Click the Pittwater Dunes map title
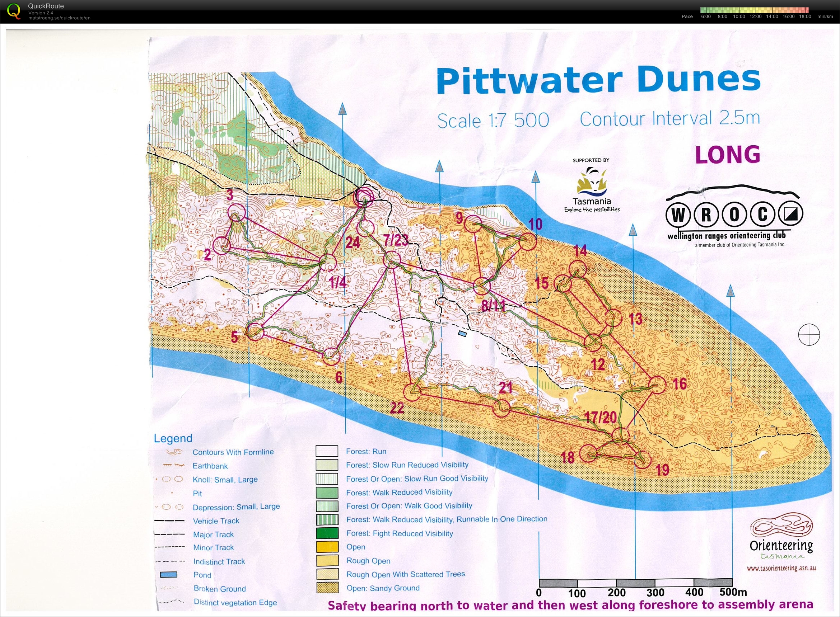Viewport: 840px width, 617px height. pos(598,80)
